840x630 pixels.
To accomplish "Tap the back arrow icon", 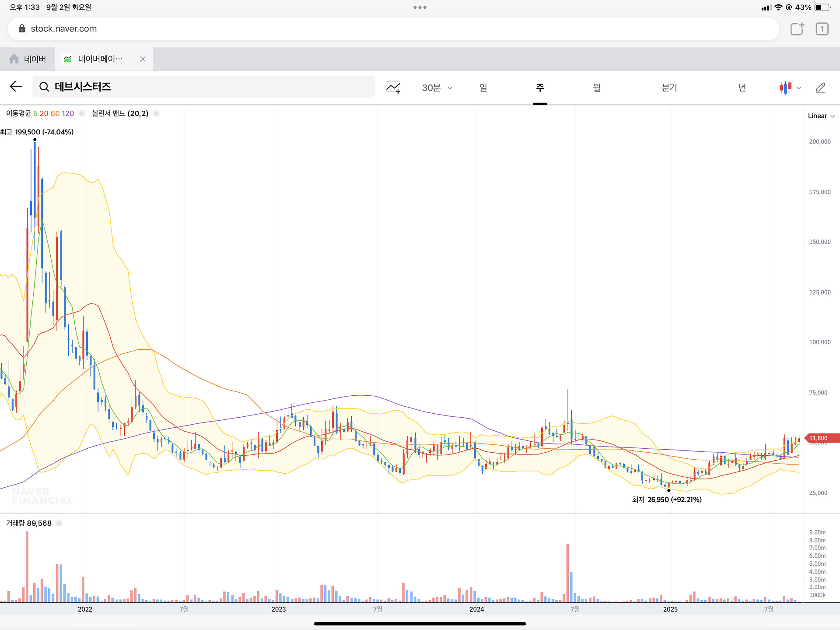I will tap(16, 87).
